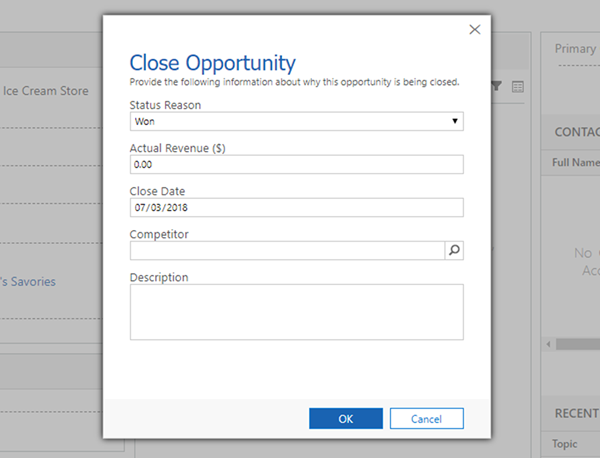Click the Full Name column header
600x458 pixels.
click(x=575, y=162)
